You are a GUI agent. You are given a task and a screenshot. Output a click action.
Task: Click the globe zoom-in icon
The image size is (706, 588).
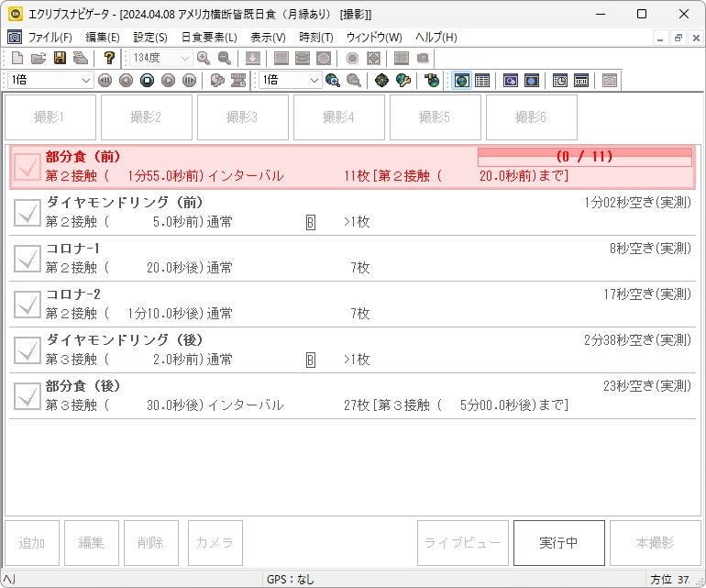(x=332, y=81)
